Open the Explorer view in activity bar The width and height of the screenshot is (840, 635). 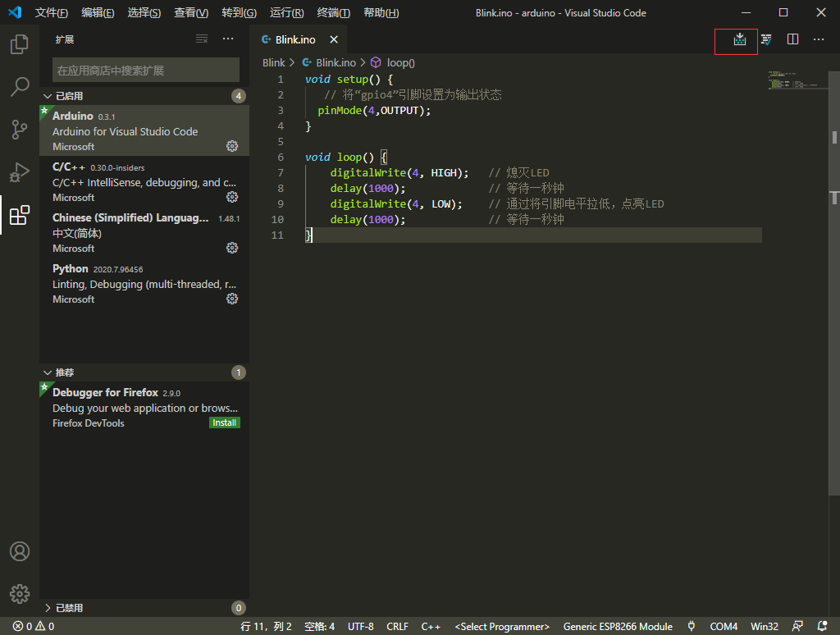click(20, 44)
